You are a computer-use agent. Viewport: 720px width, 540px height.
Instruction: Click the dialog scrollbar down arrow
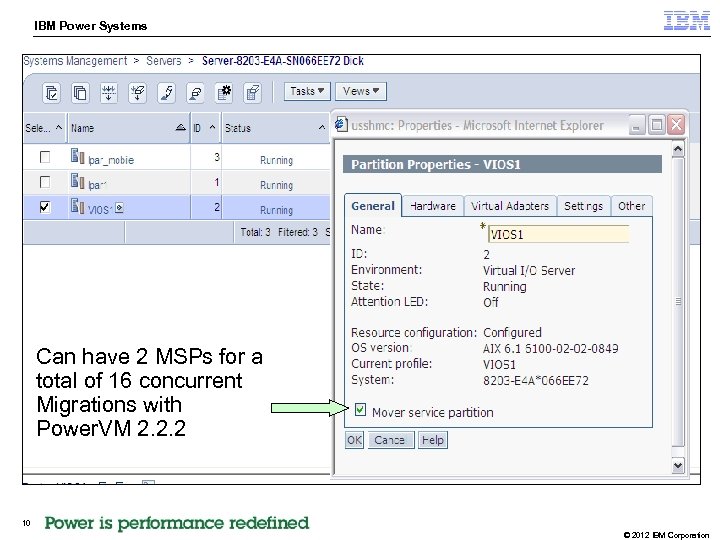pos(678,466)
